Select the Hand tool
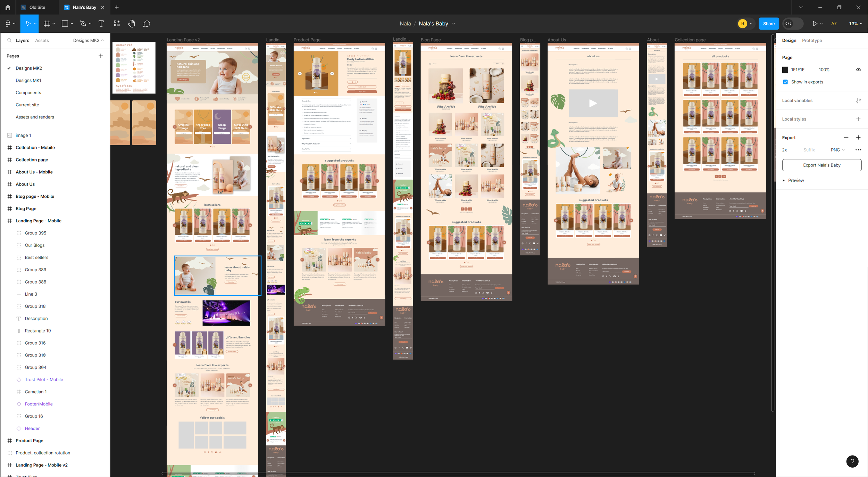 click(x=131, y=24)
